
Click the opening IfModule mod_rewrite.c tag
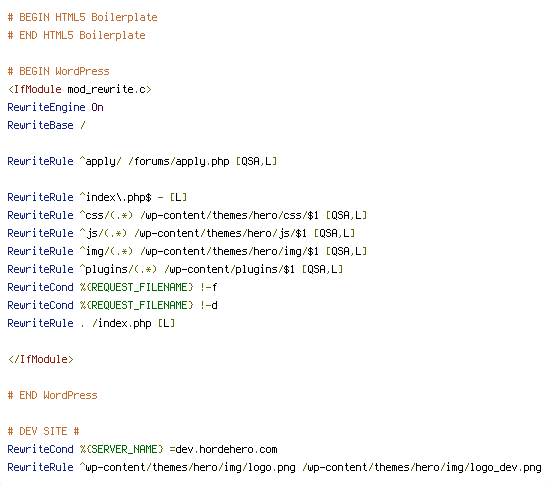tap(80, 89)
